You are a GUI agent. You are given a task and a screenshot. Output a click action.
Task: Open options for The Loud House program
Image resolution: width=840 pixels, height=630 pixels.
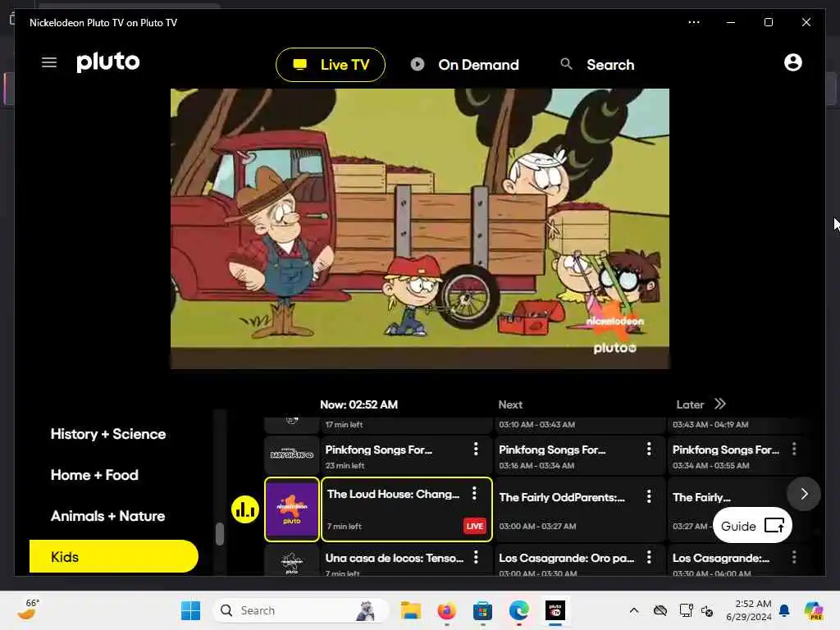(x=475, y=493)
